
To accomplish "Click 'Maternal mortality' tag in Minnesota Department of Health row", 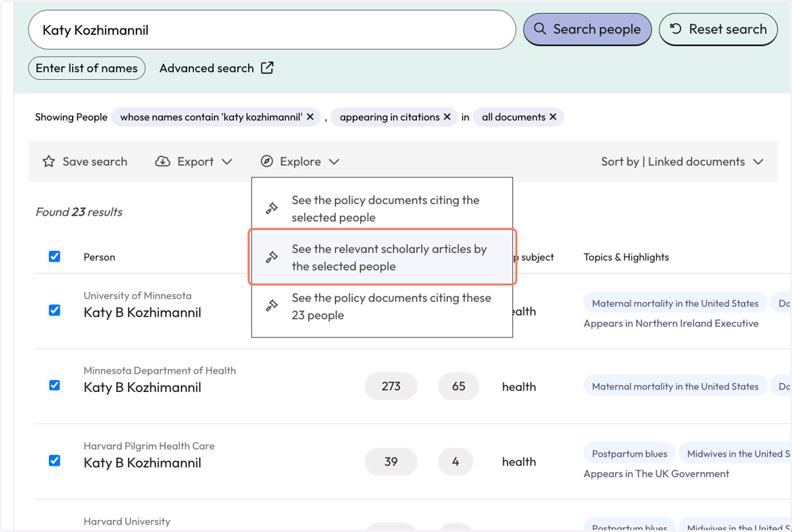I will (x=675, y=387).
